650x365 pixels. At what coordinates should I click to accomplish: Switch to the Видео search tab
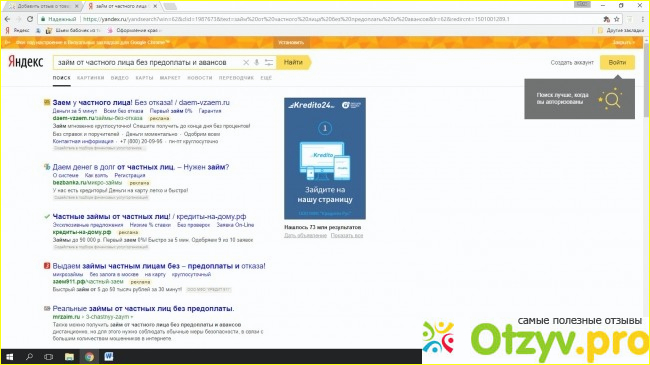pos(120,78)
